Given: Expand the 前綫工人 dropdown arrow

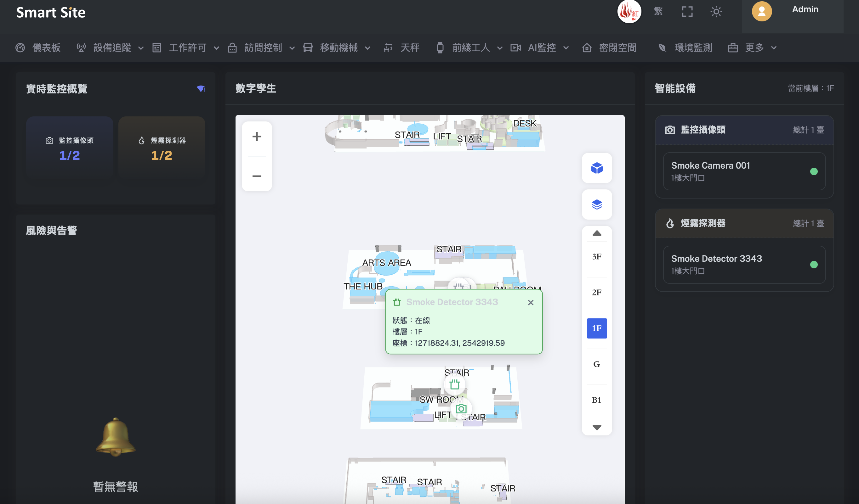Looking at the screenshot, I should point(500,48).
